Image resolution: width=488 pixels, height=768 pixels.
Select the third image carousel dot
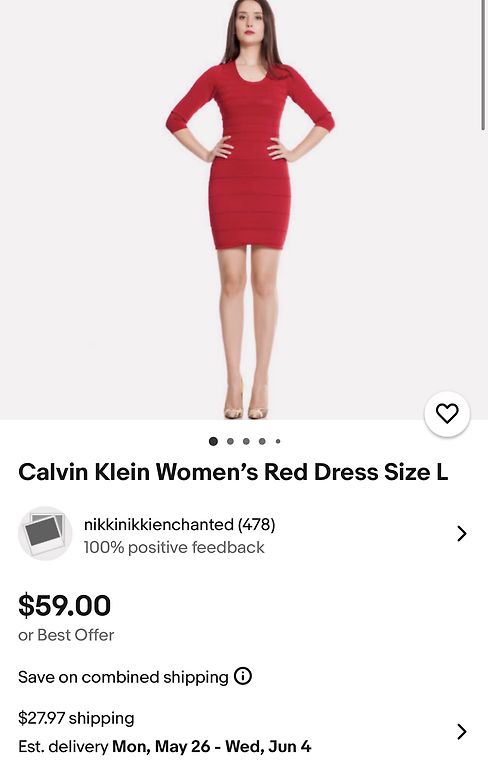pos(246,441)
